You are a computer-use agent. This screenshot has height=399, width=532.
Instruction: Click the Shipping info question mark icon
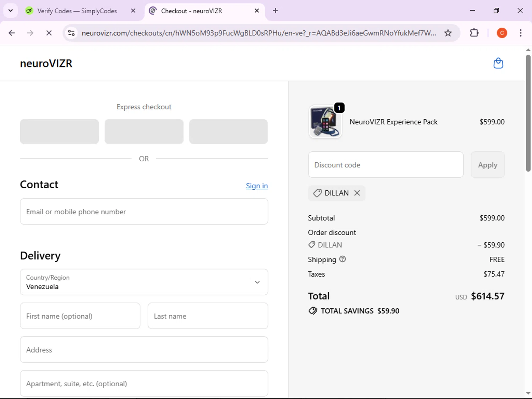pyautogui.click(x=342, y=259)
